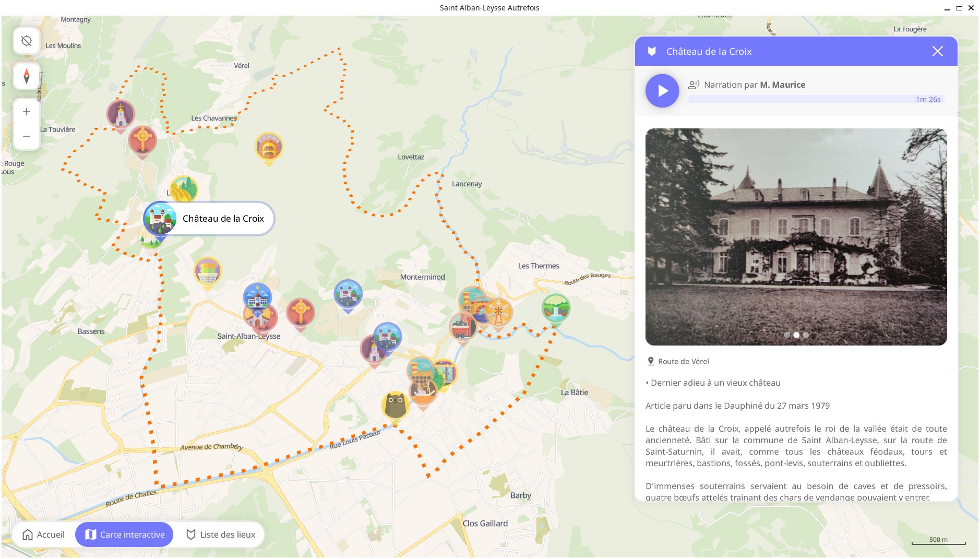Select the red train marker
This screenshot has height=559, width=980.
pos(462,328)
